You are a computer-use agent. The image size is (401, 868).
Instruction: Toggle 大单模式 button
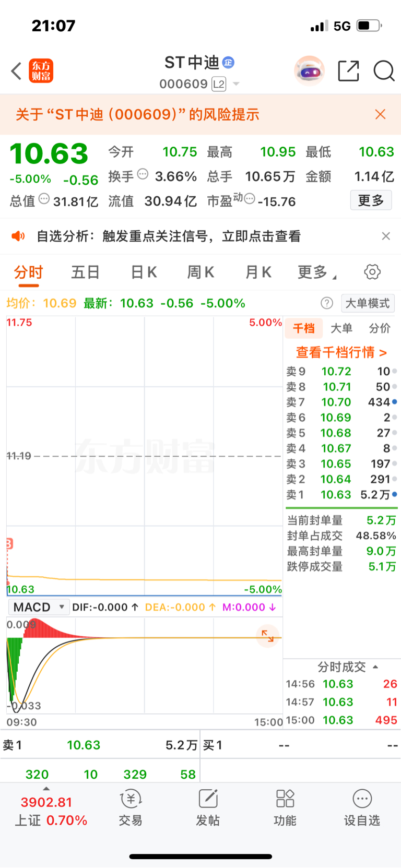[x=368, y=303]
